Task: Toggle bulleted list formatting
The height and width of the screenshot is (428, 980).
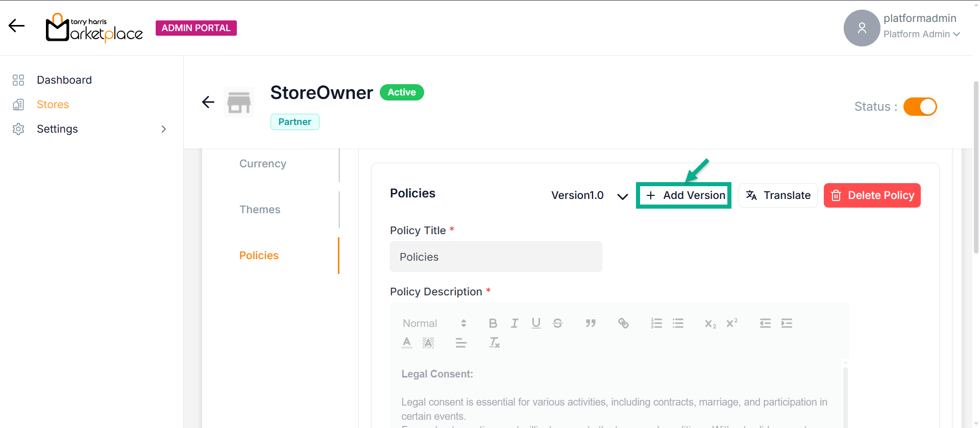Action: click(678, 323)
